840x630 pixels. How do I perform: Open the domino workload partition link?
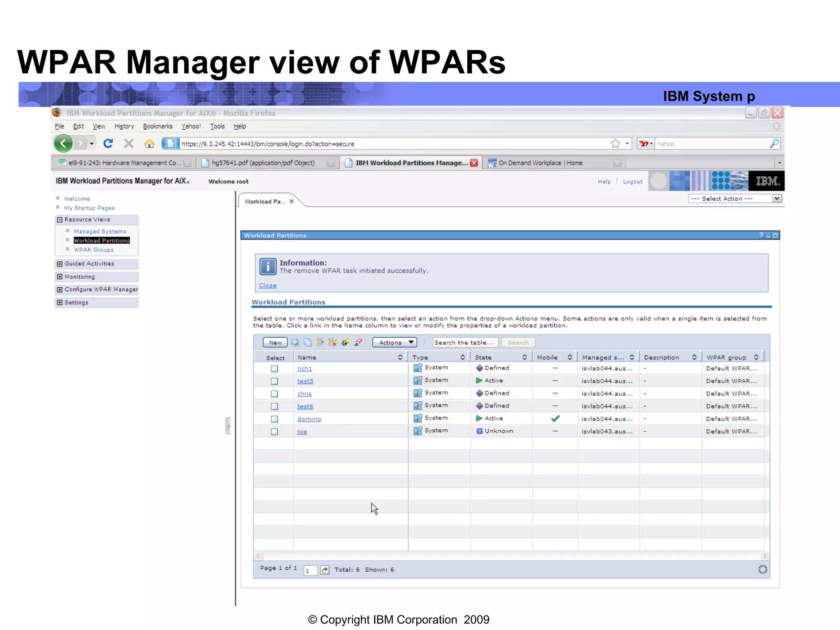pyautogui.click(x=309, y=419)
